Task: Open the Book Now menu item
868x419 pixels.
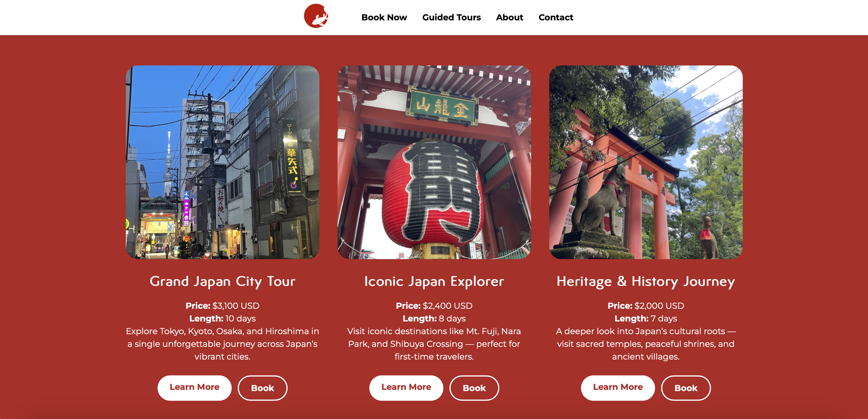Action: 384,17
